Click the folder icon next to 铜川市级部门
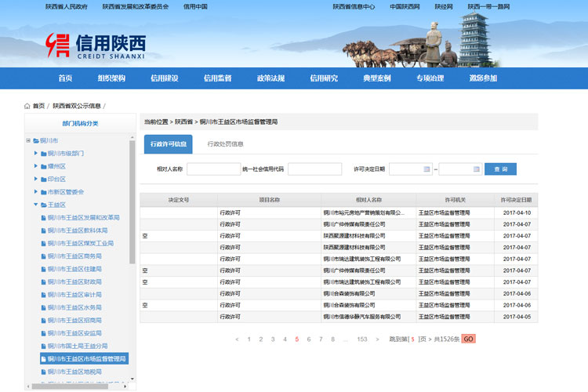The image size is (588, 392). [43, 154]
